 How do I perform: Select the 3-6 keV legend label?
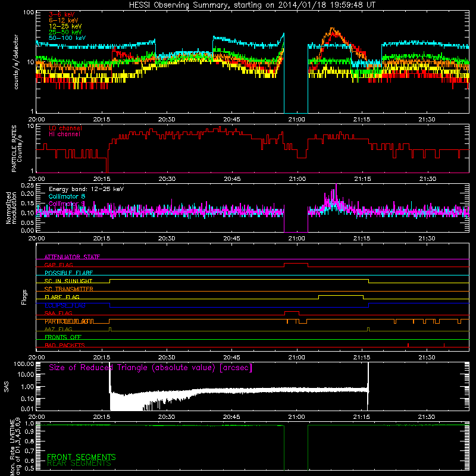point(62,14)
